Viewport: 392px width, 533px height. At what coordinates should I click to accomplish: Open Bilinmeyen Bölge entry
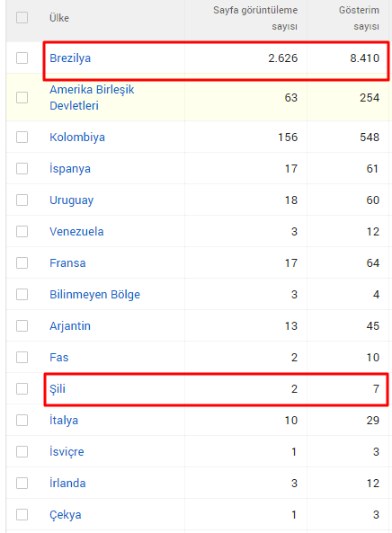click(x=95, y=295)
